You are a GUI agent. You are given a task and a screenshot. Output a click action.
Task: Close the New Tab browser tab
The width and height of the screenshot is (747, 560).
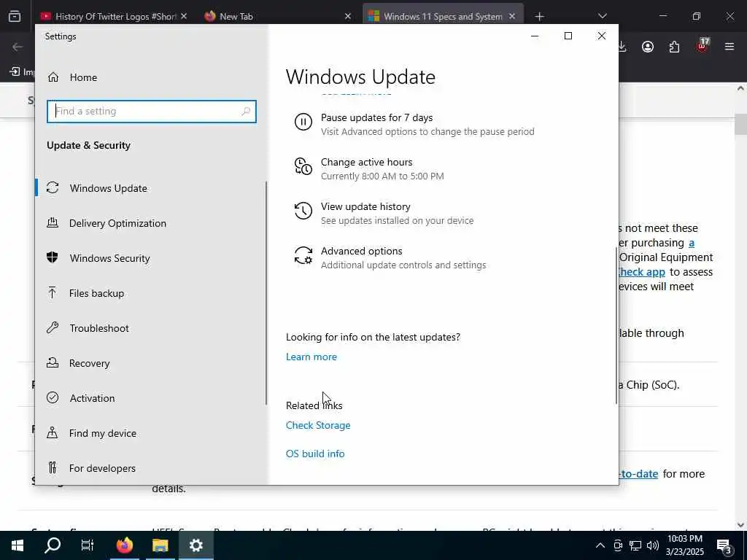348,16
